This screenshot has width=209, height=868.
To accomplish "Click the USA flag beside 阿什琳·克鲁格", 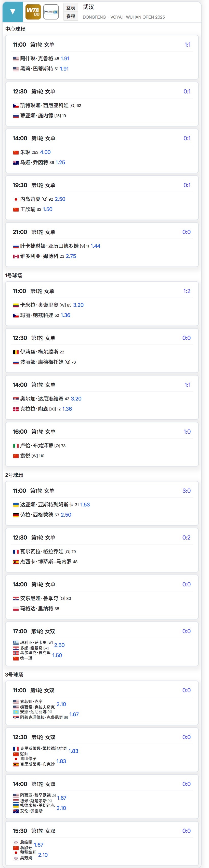I will pos(16,59).
